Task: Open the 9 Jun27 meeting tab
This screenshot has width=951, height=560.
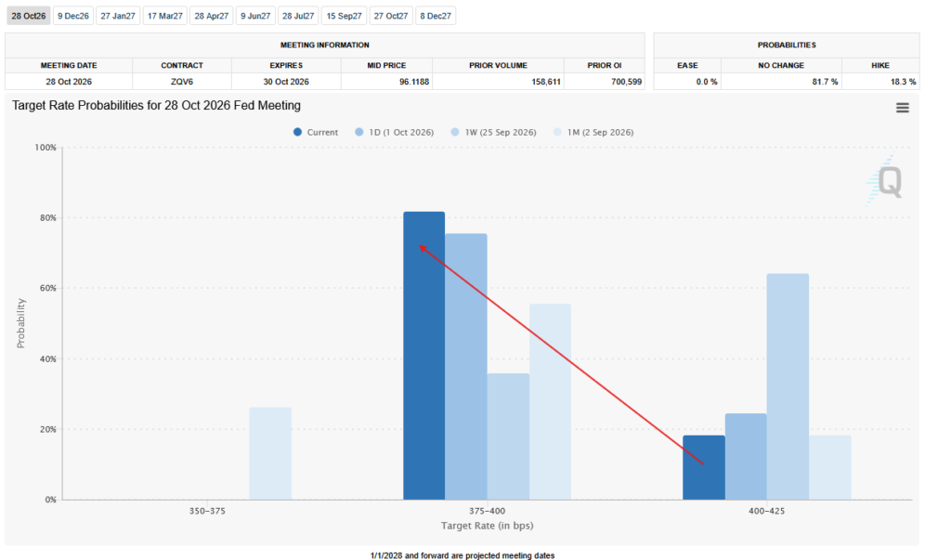Action: tap(255, 16)
